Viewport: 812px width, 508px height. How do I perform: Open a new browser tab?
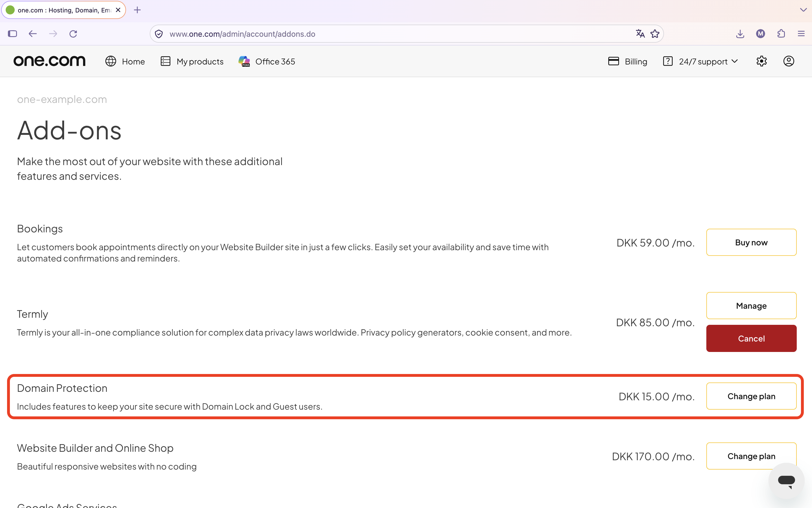click(x=137, y=10)
